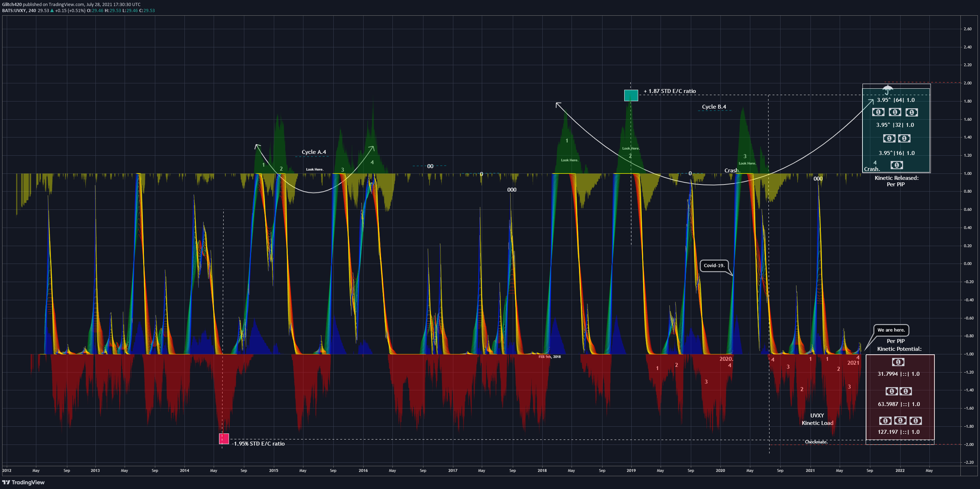Click leftmost banknote icon above '127.197 |::| 1.0'
The width and height of the screenshot is (980, 489).
tap(885, 421)
